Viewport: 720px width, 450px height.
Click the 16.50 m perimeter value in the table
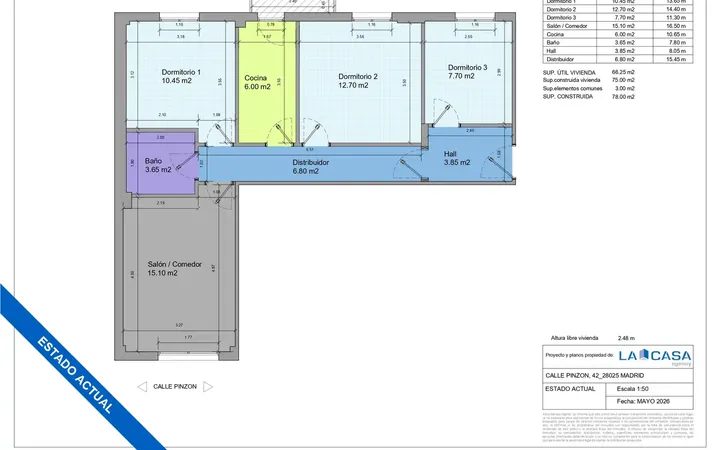(676, 26)
